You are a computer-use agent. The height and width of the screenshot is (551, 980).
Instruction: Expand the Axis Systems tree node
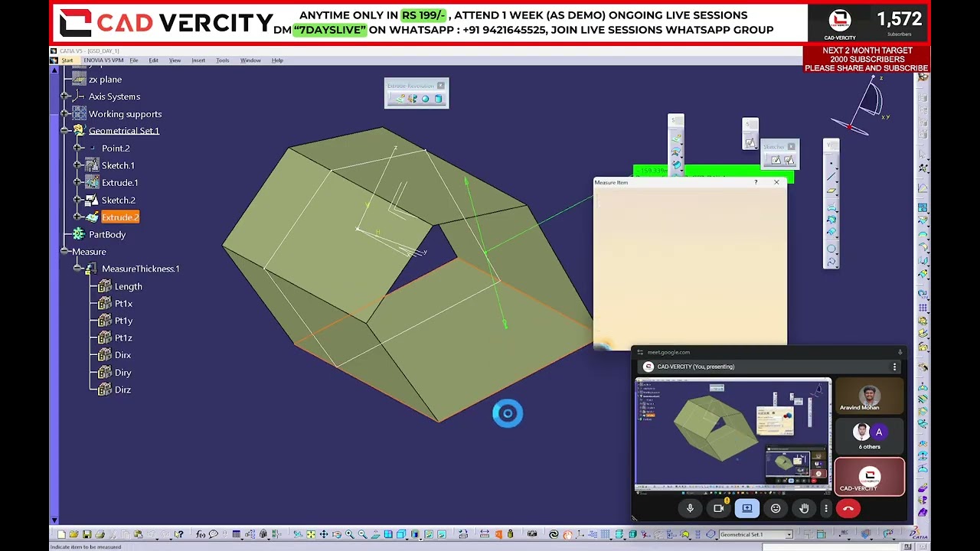66,96
